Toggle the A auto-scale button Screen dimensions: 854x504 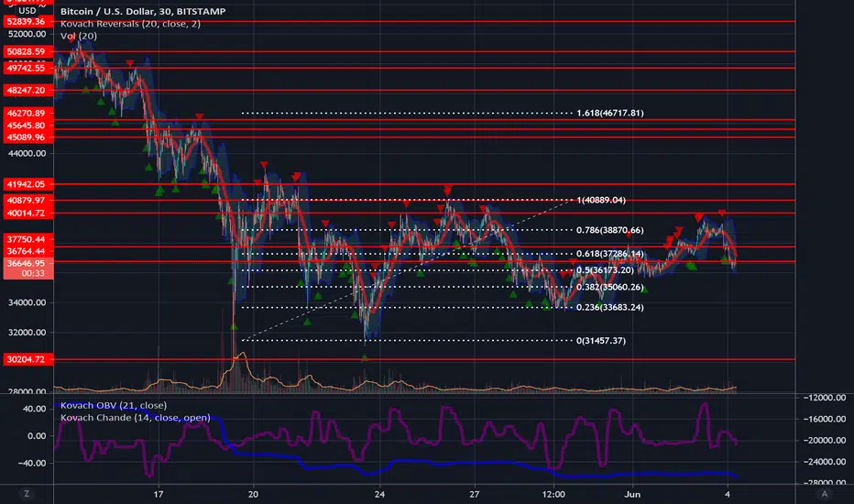pyautogui.click(x=824, y=494)
